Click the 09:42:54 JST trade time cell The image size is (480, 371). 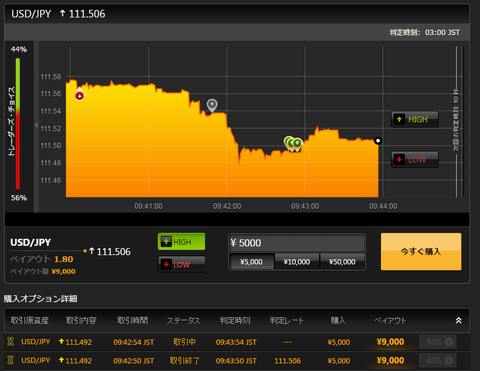click(134, 342)
